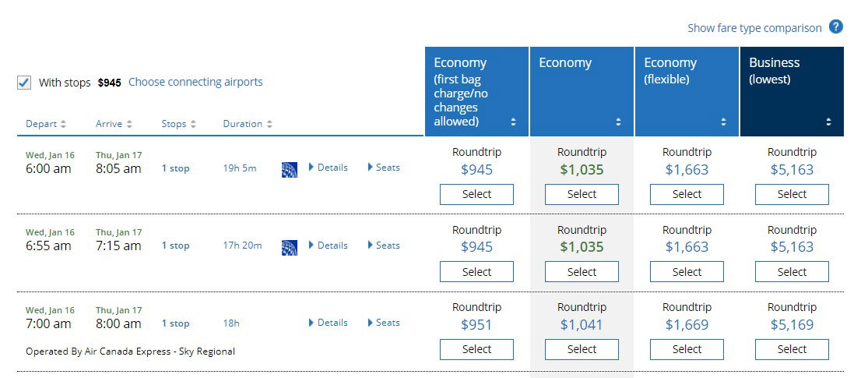Uncheck the With stops checkbox
This screenshot has width=868, height=378.
pyautogui.click(x=24, y=83)
